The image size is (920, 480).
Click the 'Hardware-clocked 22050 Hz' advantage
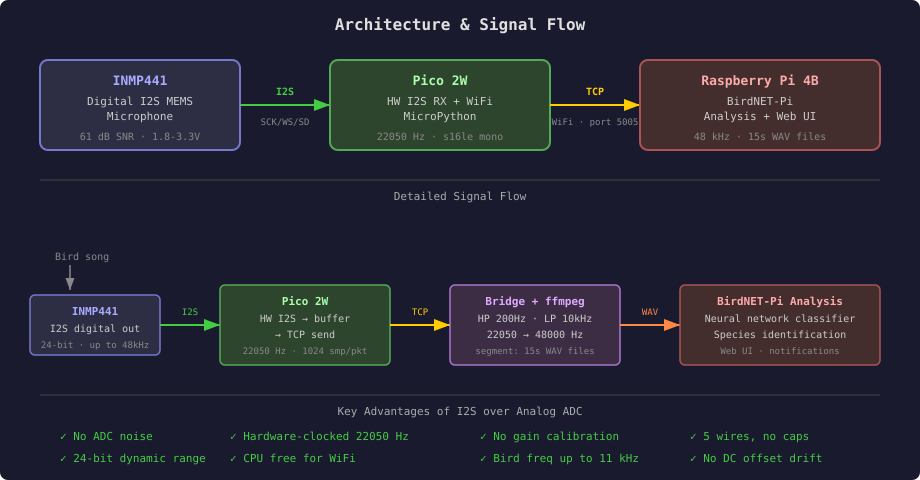[x=319, y=437]
